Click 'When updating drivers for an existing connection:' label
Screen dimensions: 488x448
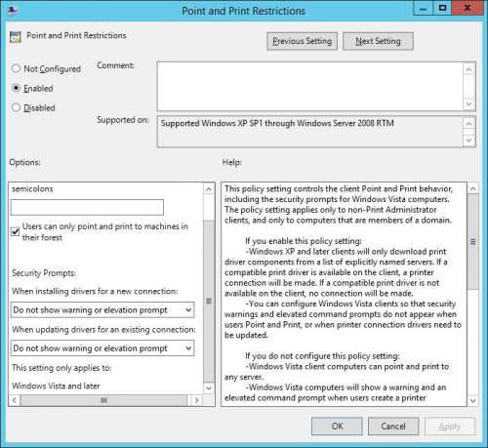[x=103, y=330]
